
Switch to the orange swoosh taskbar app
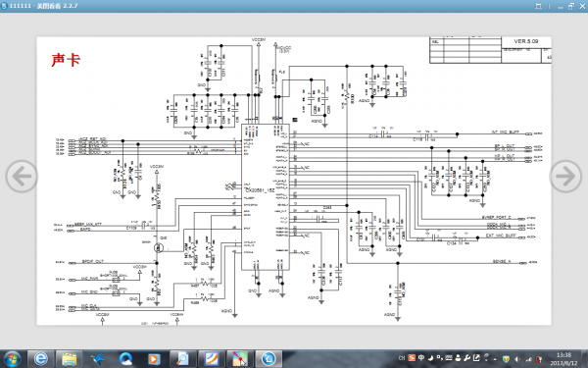[211, 359]
